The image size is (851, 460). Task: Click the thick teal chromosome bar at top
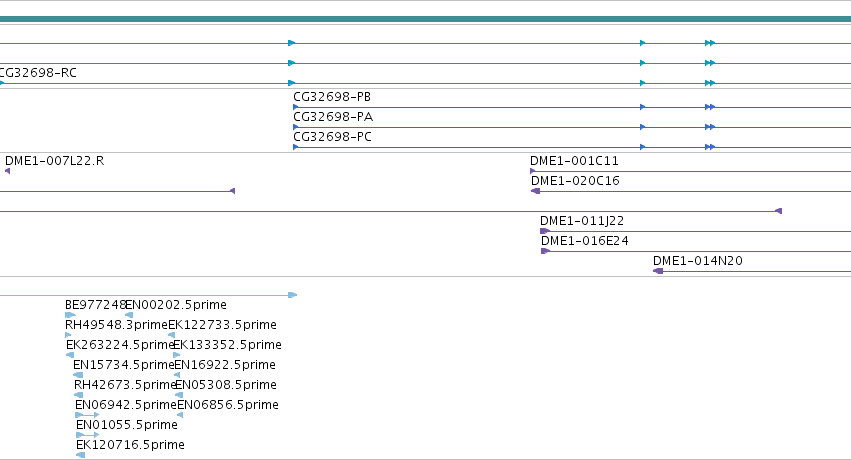tap(426, 19)
